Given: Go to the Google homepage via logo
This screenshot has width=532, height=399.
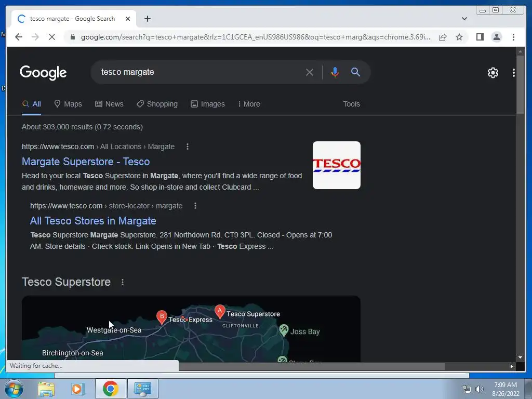Looking at the screenshot, I should [x=43, y=73].
